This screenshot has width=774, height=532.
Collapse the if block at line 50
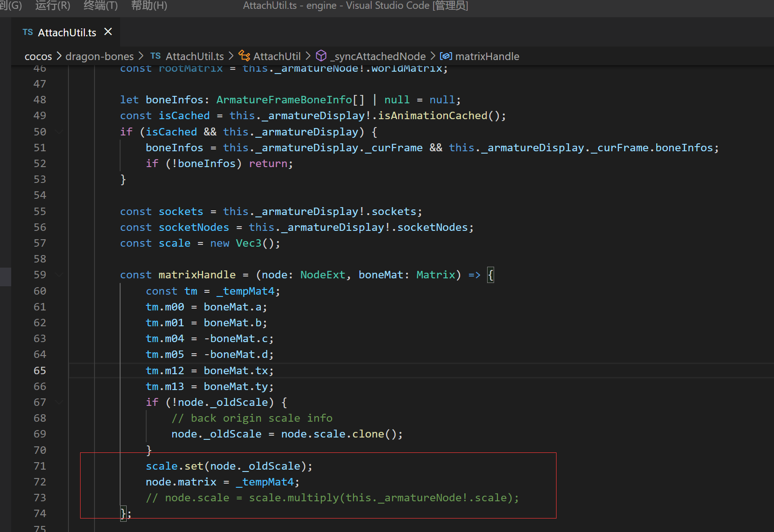tap(59, 132)
